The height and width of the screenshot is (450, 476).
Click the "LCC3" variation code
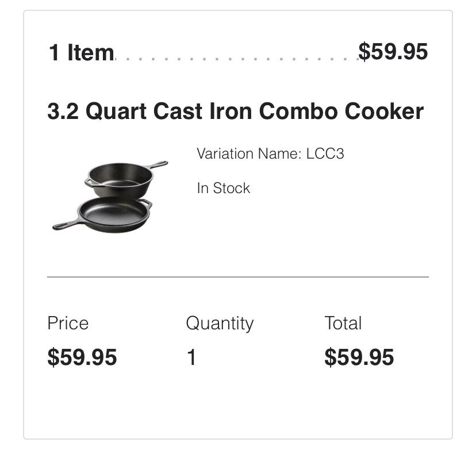coord(325,154)
